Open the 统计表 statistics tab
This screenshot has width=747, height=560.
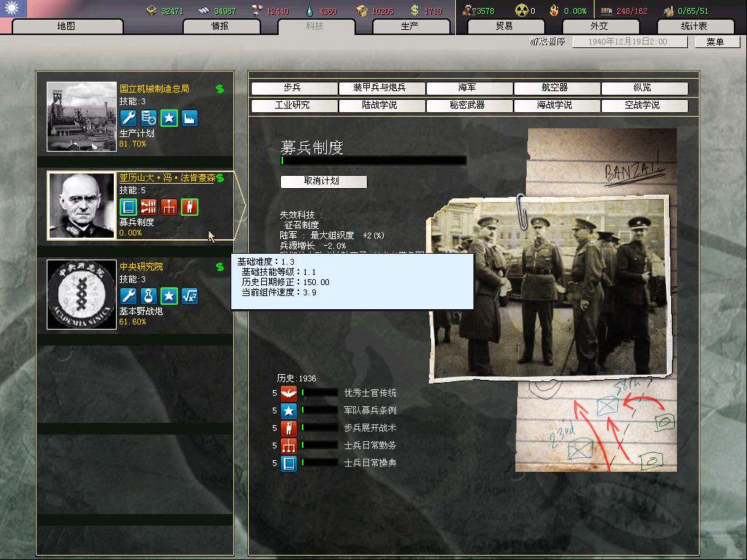[x=695, y=26]
